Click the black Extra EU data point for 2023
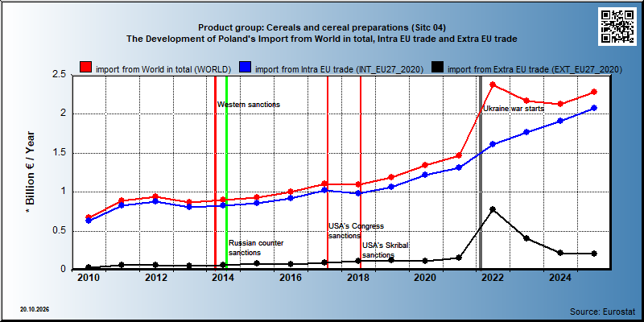Image resolution: width=644 pixels, height=322 pixels. pos(526,238)
